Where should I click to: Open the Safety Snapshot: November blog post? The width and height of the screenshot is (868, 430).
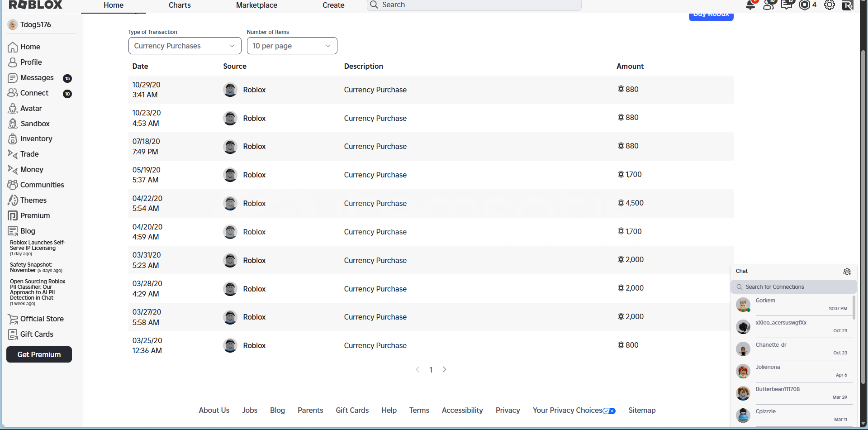(x=31, y=268)
